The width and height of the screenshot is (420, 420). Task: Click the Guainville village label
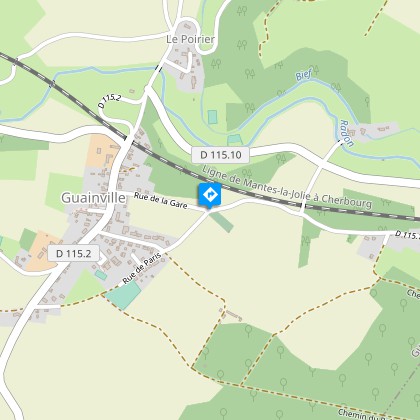click(x=93, y=198)
